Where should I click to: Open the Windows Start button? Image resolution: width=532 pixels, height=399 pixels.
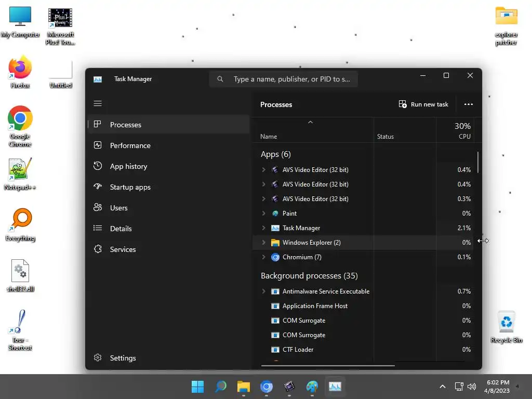(x=197, y=387)
